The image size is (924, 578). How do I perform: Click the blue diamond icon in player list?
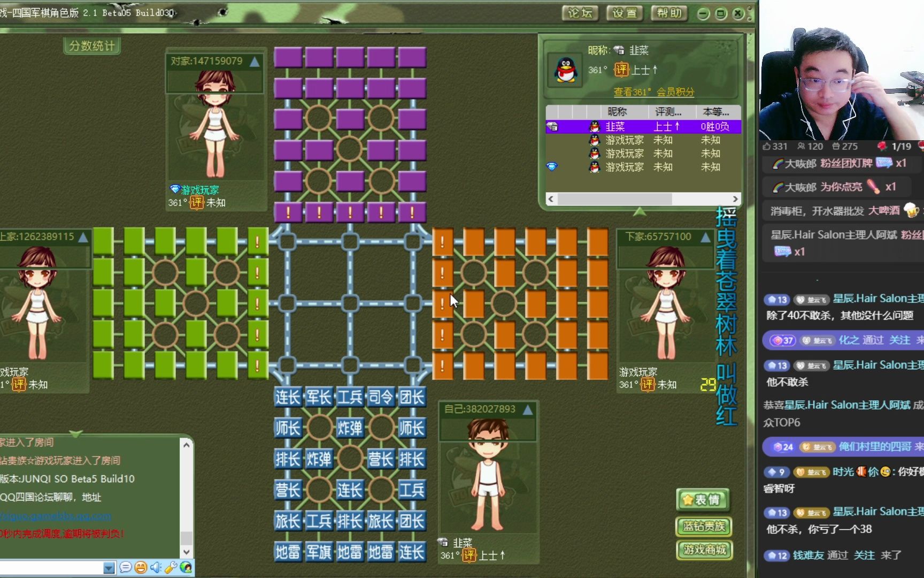552,167
